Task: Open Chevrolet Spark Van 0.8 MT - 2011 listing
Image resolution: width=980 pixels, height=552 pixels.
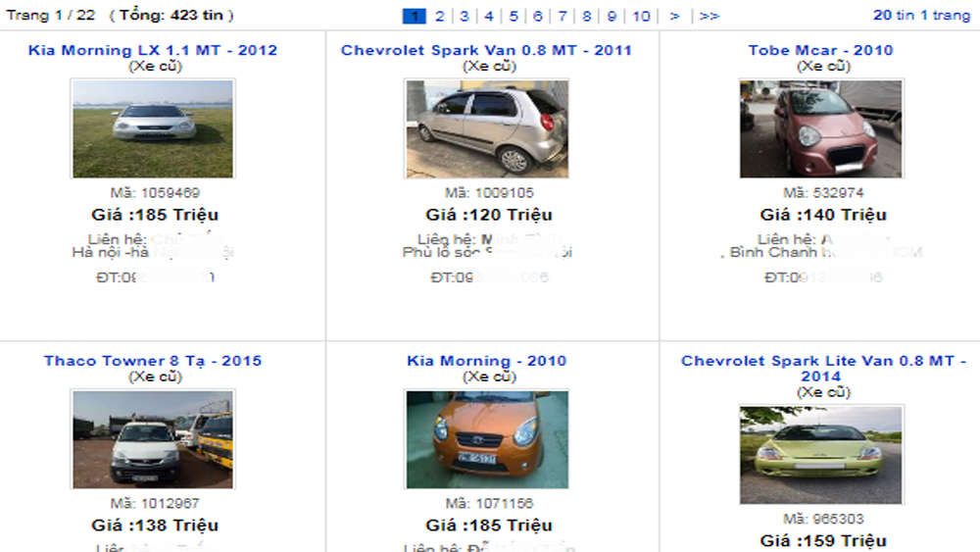Action: click(x=486, y=50)
